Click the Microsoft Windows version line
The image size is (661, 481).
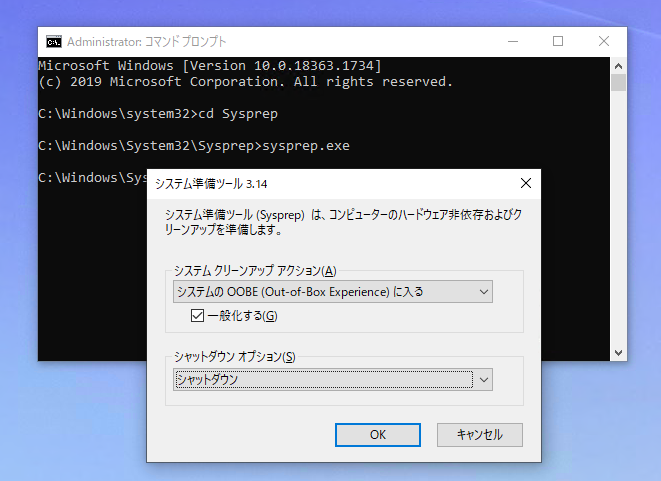pyautogui.click(x=210, y=66)
